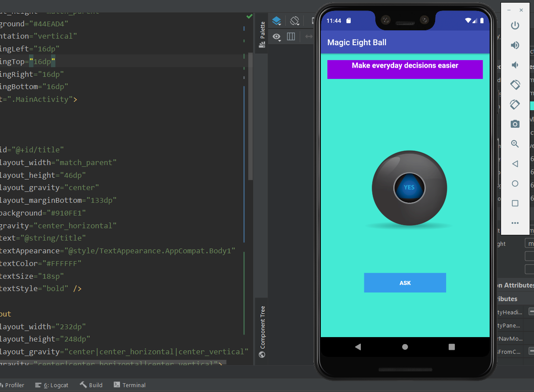Viewport: 534px width, 392px height.
Task: Open the 6: Logcat tool window
Action: coord(51,385)
